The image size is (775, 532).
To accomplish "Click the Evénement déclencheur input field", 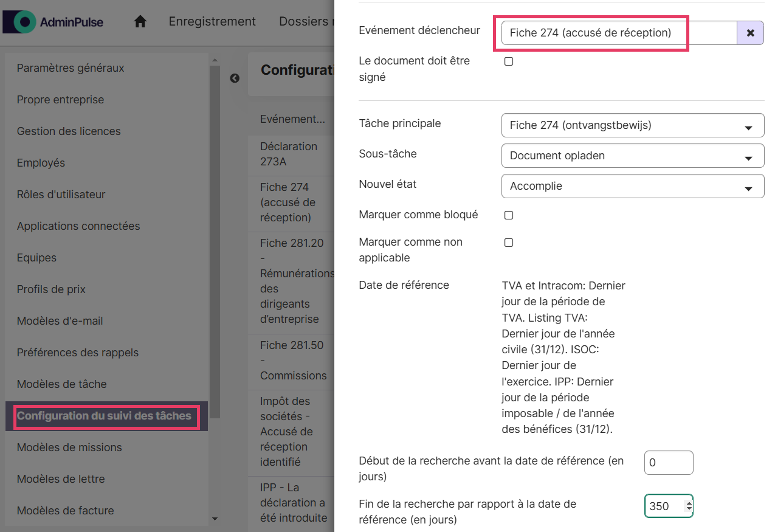I will point(618,33).
